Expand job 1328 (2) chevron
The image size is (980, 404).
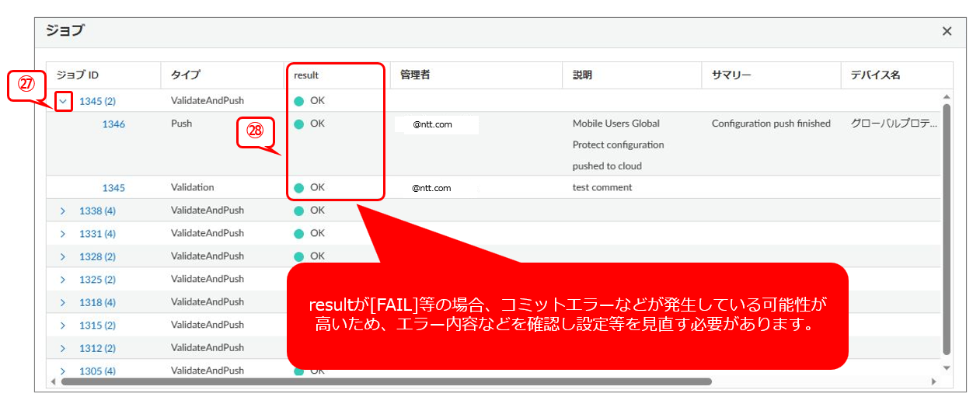point(63,256)
